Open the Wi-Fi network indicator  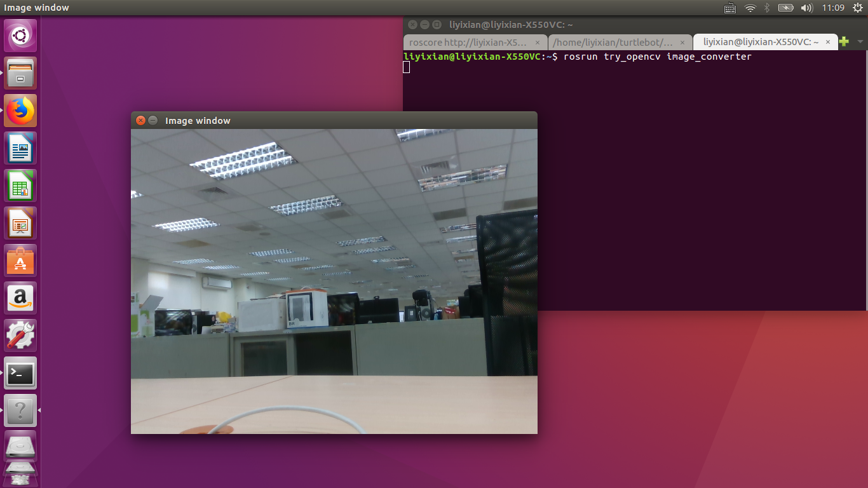point(750,8)
